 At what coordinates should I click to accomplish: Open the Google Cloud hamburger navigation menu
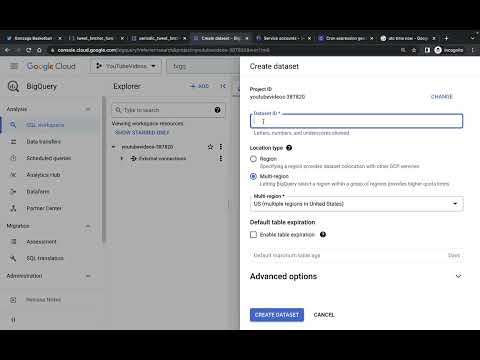pos(14,66)
